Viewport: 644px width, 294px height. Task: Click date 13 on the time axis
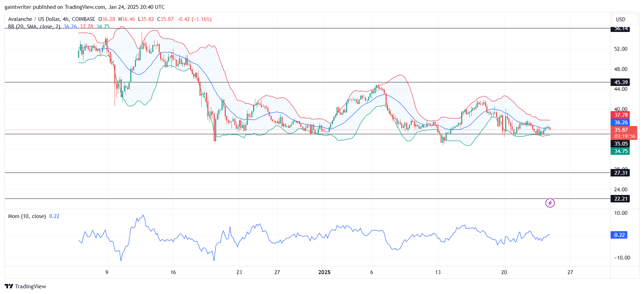point(438,272)
